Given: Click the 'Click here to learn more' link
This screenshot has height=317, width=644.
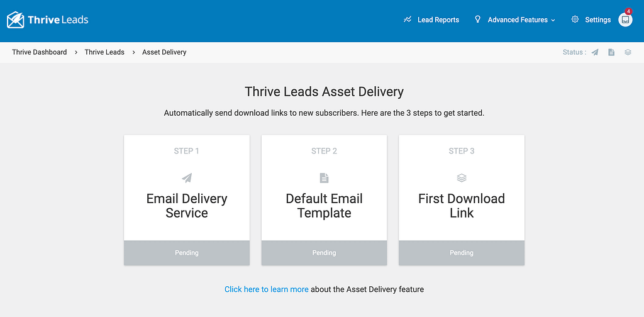Looking at the screenshot, I should click(266, 289).
